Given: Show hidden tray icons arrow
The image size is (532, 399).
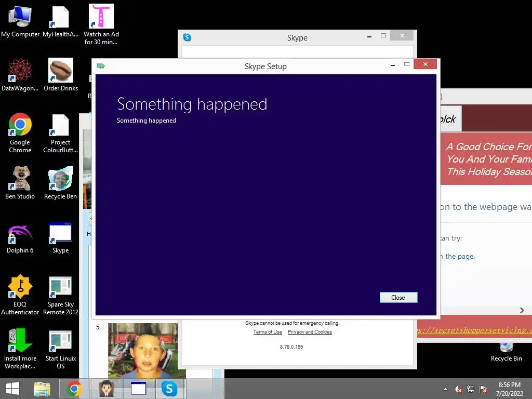Looking at the screenshot, I should [445, 390].
